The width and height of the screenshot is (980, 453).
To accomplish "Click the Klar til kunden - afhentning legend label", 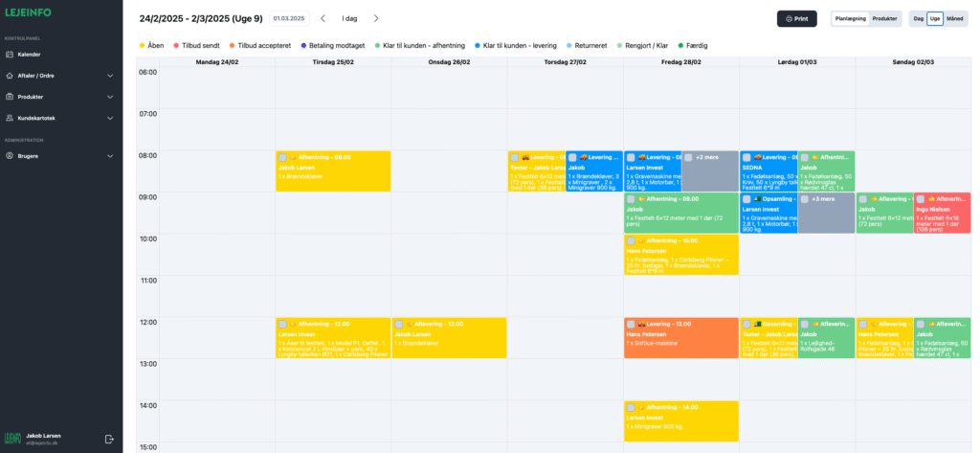I will coord(424,46).
